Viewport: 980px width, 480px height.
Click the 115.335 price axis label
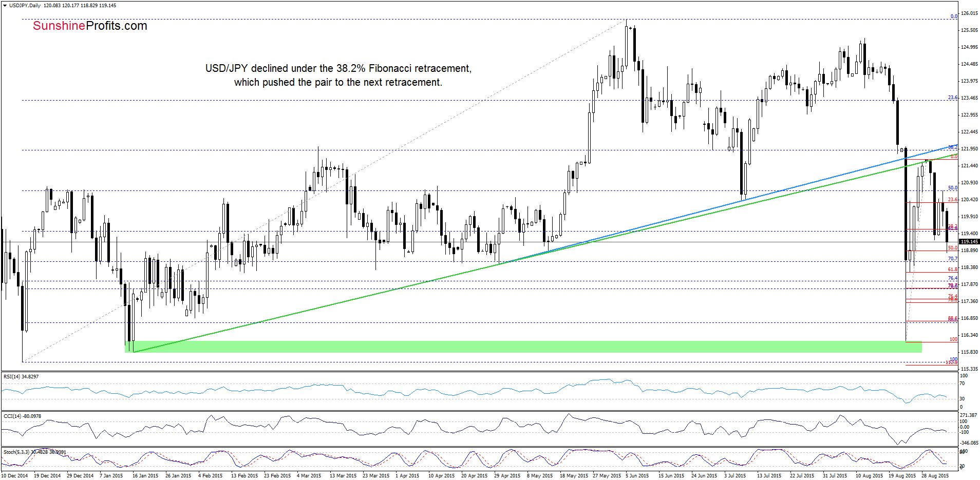969,369
